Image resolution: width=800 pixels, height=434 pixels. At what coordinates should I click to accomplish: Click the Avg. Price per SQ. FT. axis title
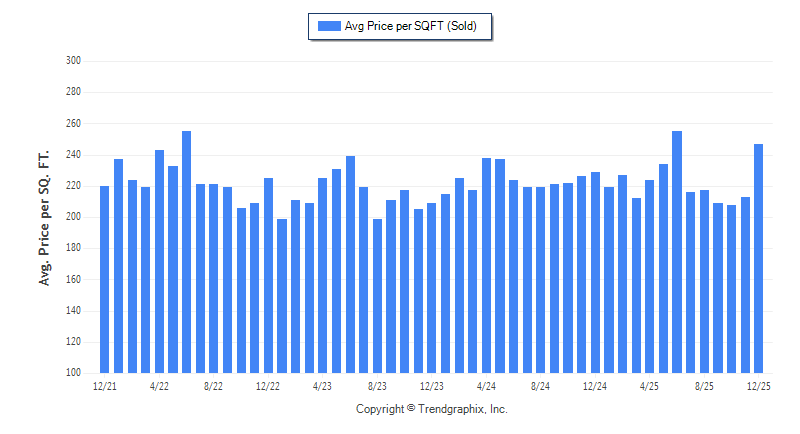tap(44, 217)
